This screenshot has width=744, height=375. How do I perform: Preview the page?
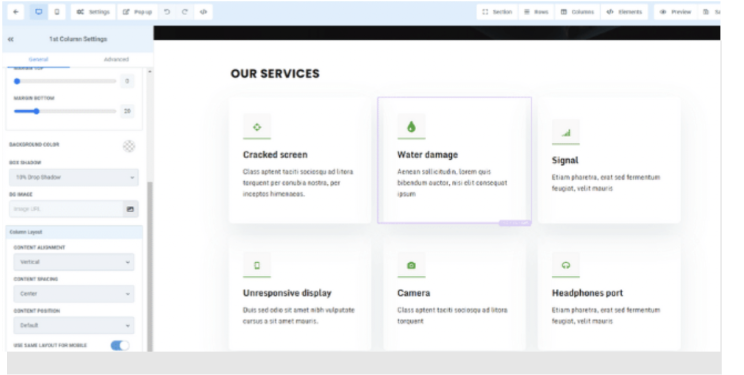pyautogui.click(x=676, y=12)
